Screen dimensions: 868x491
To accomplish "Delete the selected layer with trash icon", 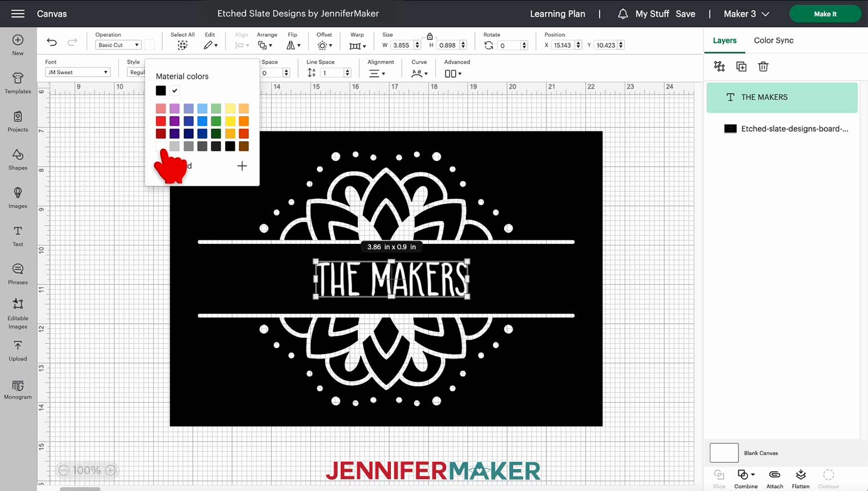I will (763, 66).
